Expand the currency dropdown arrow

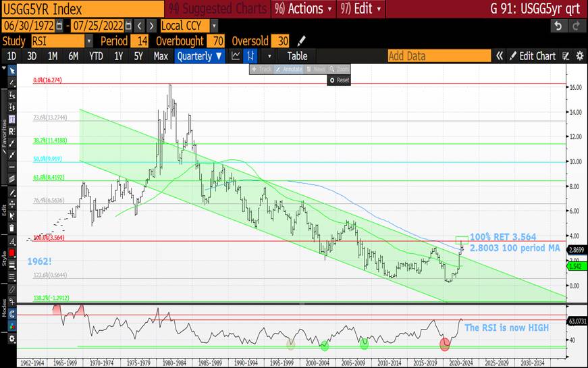[x=214, y=26]
